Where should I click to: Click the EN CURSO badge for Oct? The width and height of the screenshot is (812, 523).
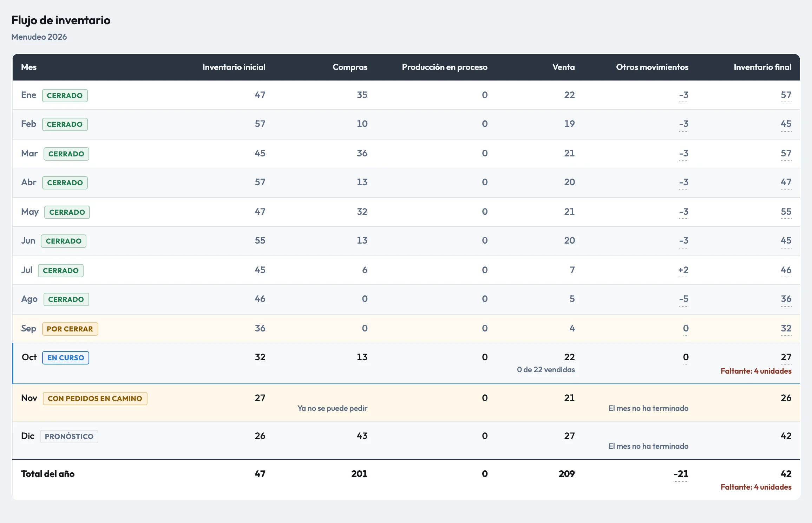(x=66, y=357)
